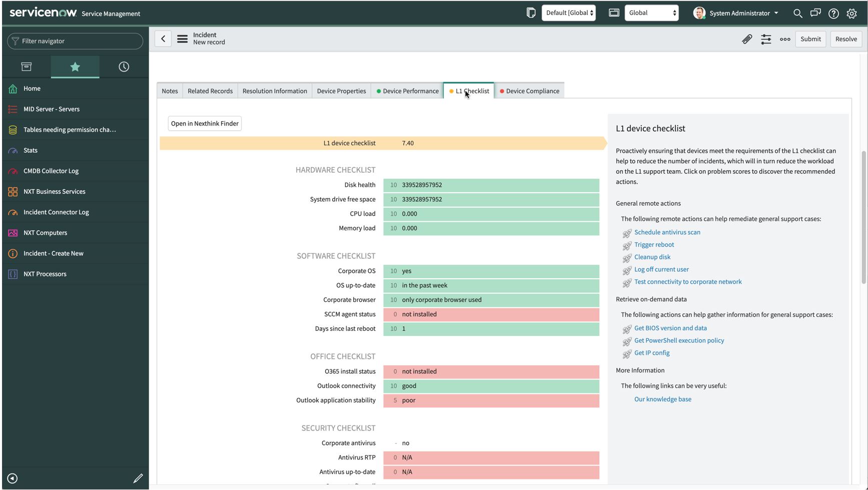Click the Filter navigator input field
The height and width of the screenshot is (490, 868).
pyautogui.click(x=75, y=41)
